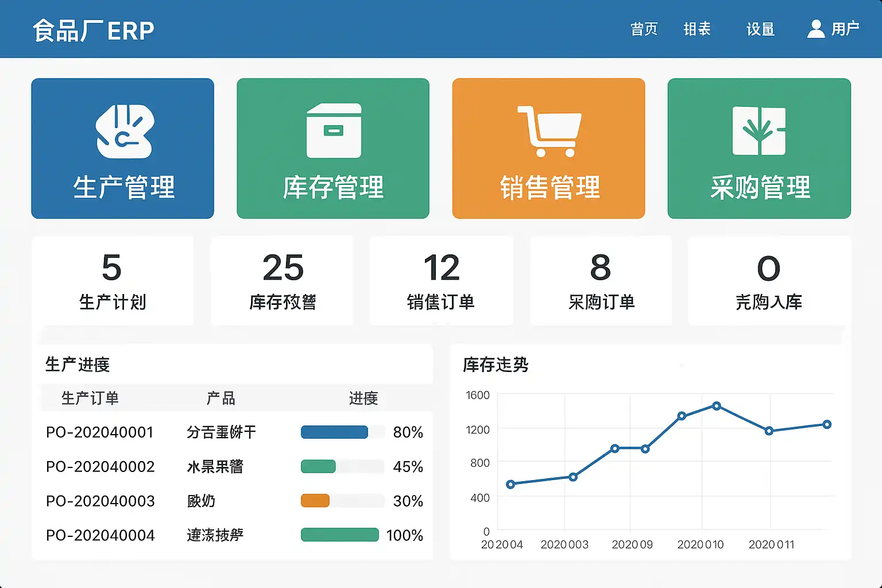This screenshot has height=588, width=882.
Task: Click the 45% value
Action: [408, 466]
